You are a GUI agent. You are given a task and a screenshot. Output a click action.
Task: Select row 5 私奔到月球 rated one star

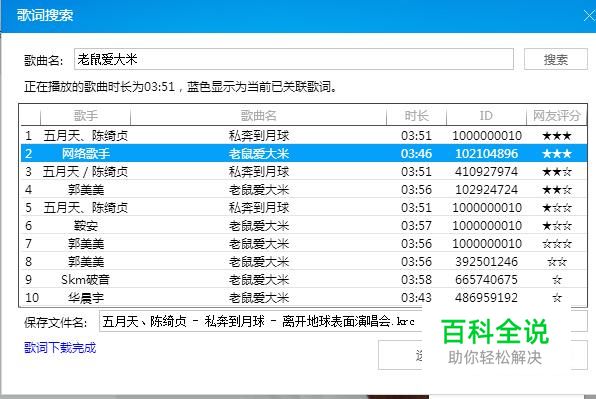[x=304, y=208]
